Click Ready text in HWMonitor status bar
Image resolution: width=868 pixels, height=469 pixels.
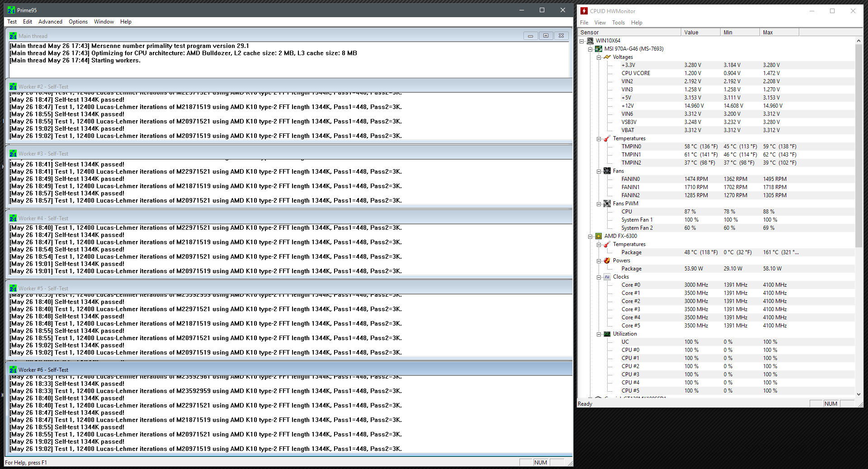tap(585, 404)
